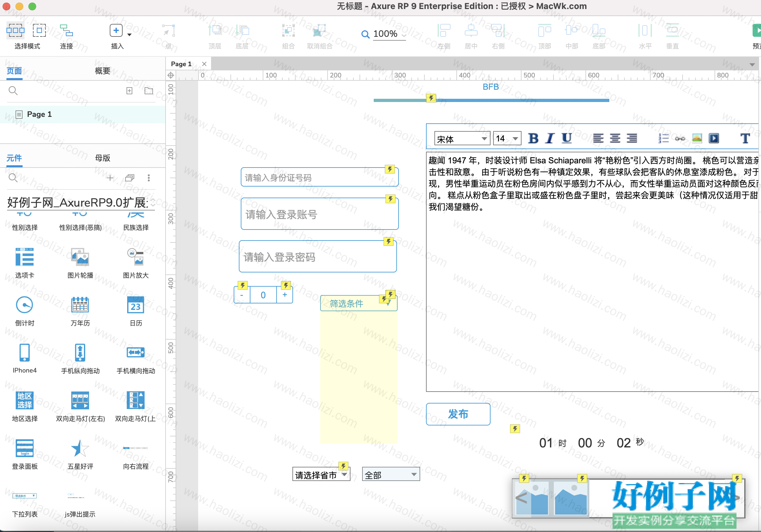Click the BFB progress slider bar
The width and height of the screenshot is (761, 532).
tap(491, 100)
